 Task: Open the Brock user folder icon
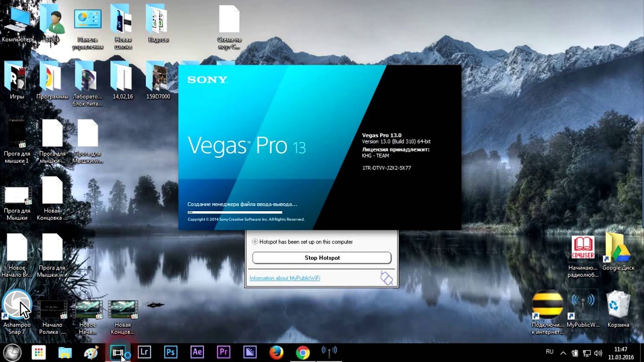(x=52, y=23)
